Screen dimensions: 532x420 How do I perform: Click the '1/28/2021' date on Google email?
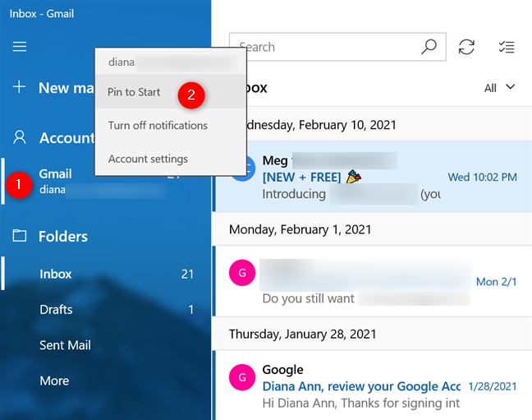(x=493, y=386)
